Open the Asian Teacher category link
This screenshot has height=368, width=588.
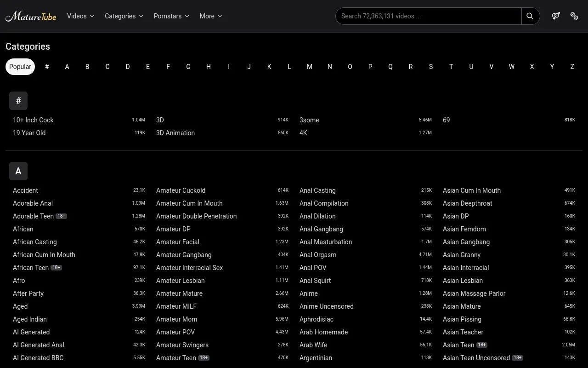[463, 332]
